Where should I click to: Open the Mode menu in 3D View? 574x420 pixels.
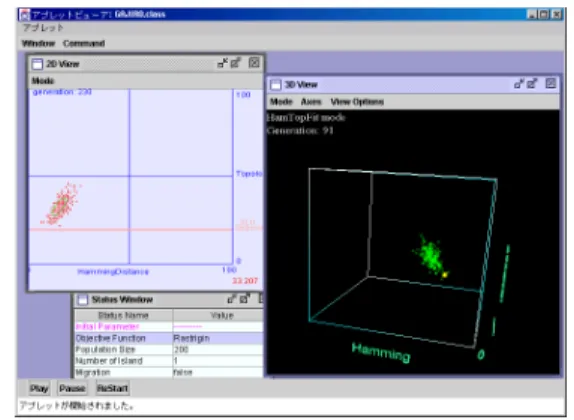point(281,102)
